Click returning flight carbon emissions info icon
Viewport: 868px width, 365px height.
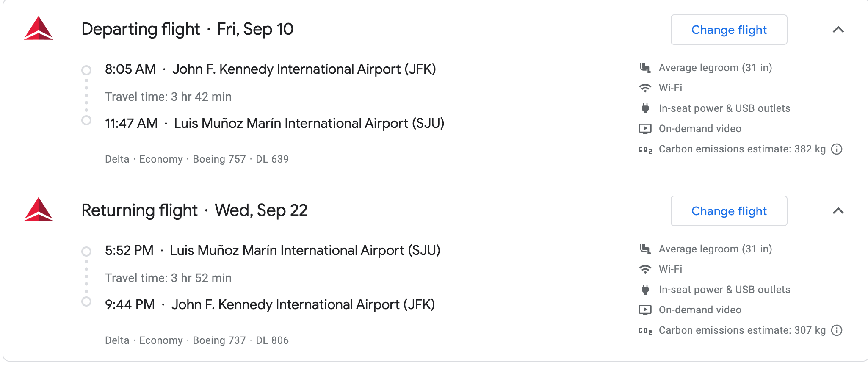coord(837,330)
